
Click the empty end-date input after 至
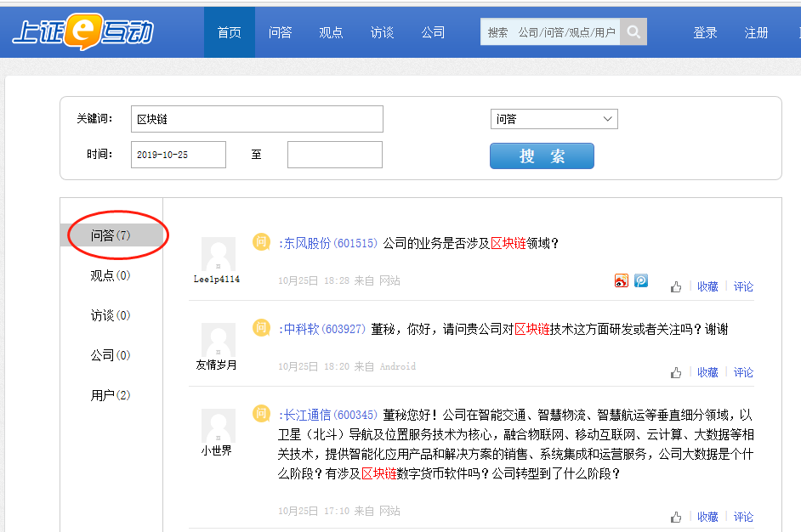[334, 154]
